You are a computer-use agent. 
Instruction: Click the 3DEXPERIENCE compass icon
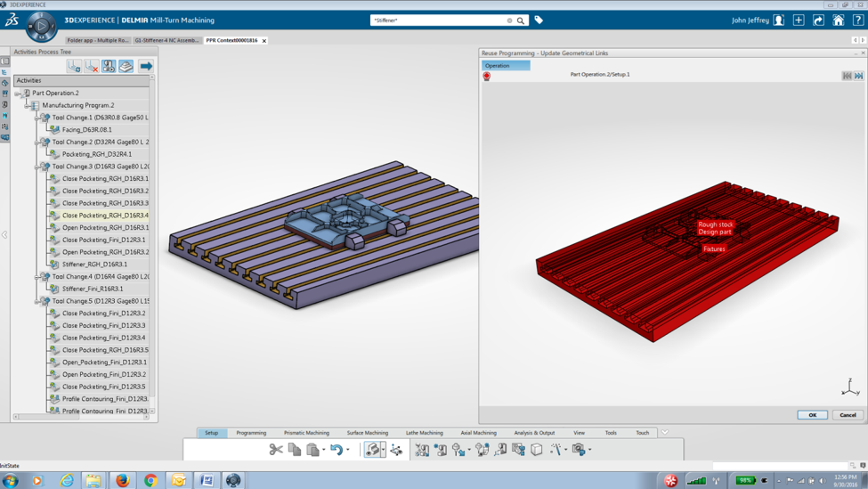pos(41,27)
